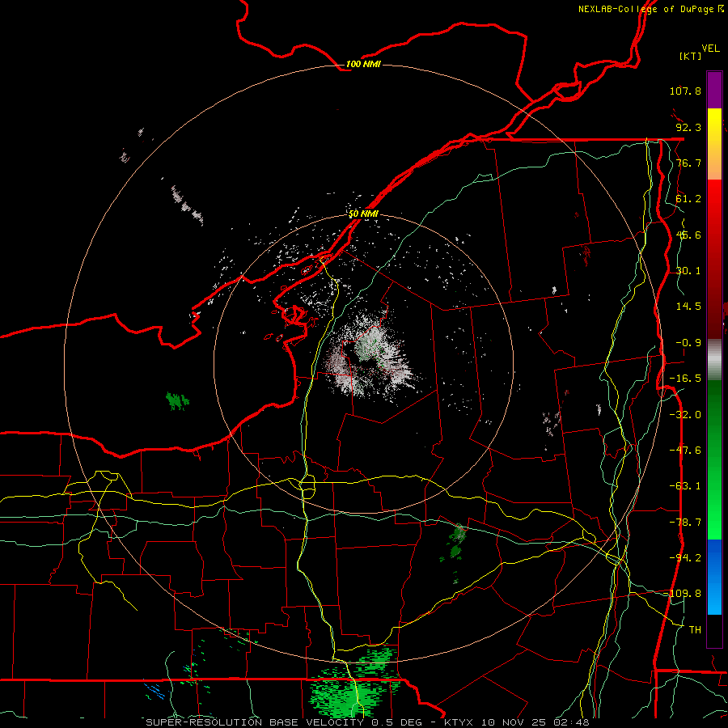Pick the gray band near zero velocity
The height and width of the screenshot is (728, 728).
point(714,360)
